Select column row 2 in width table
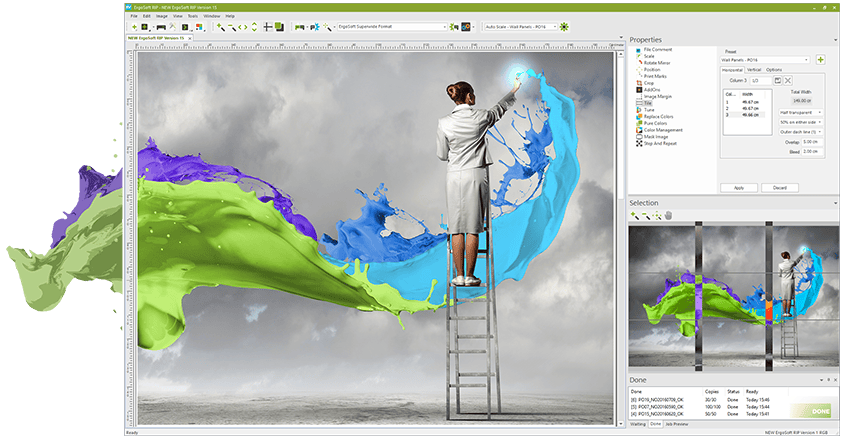Screen dimensions: 850x440 coord(745,108)
